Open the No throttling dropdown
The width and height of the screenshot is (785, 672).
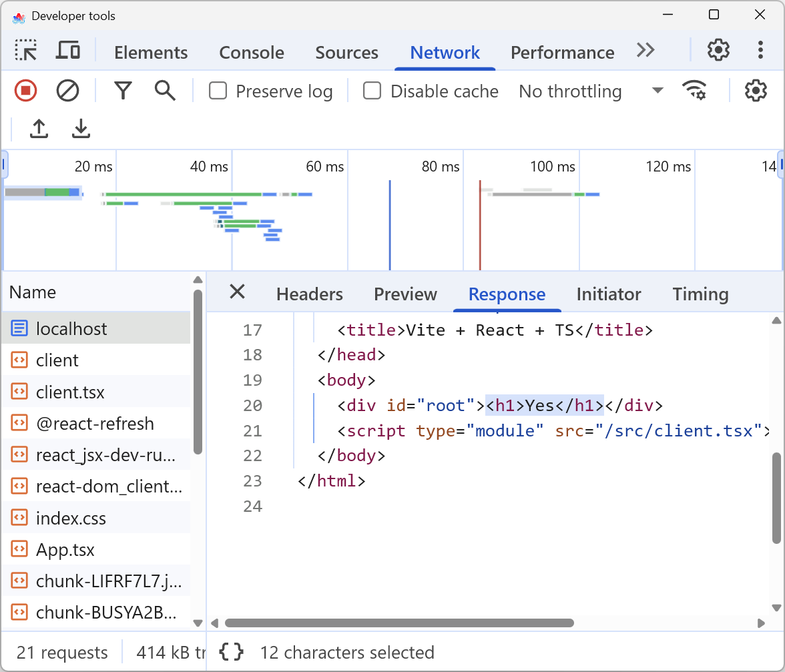pyautogui.click(x=591, y=91)
